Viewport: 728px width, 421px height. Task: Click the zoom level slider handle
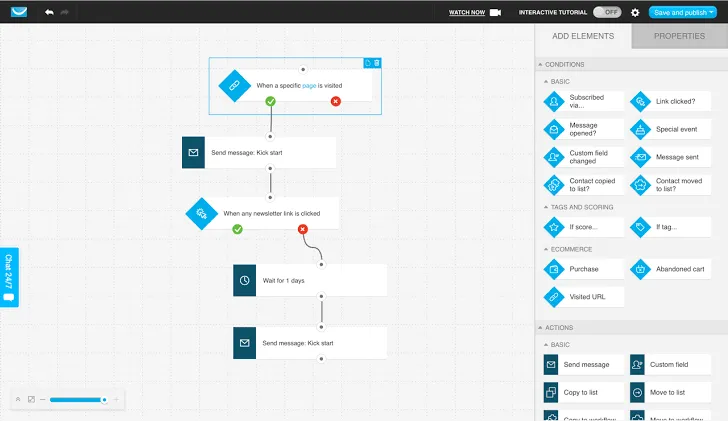point(103,399)
